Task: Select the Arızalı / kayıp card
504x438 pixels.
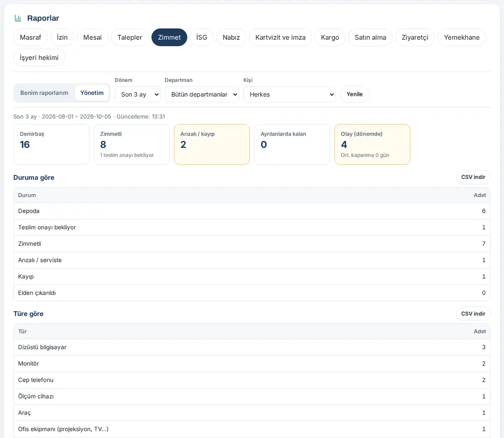Action: point(212,145)
